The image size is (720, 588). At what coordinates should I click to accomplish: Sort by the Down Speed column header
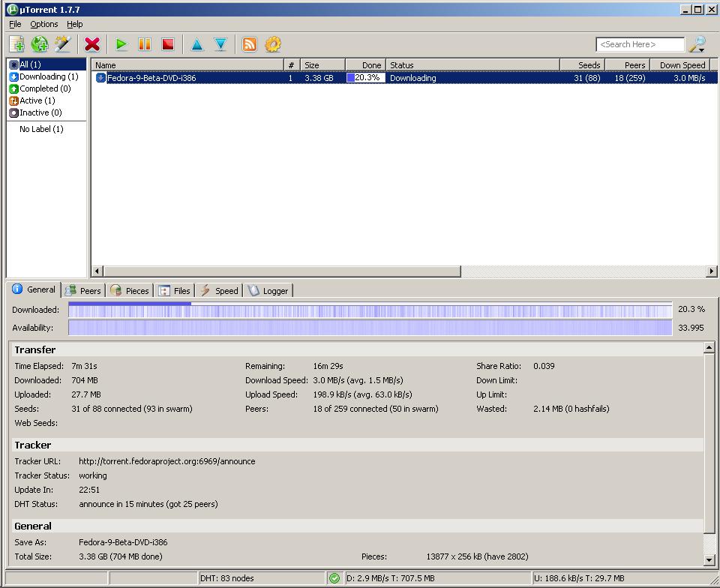coord(680,65)
